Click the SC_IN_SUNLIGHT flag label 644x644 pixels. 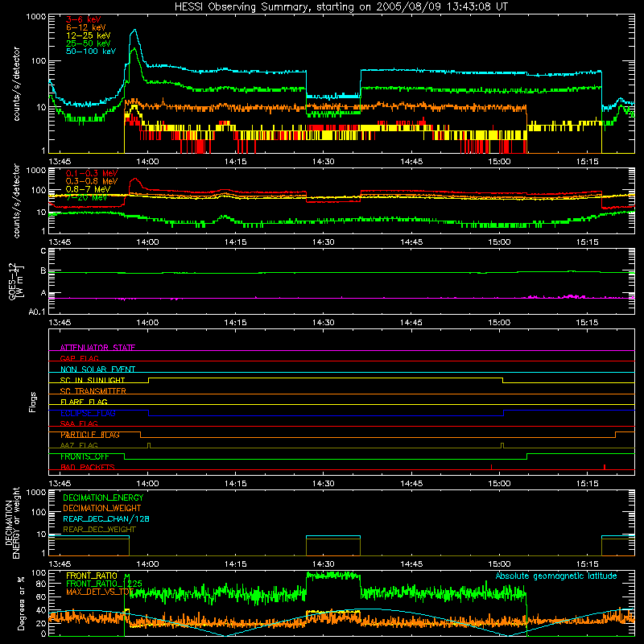click(x=93, y=380)
